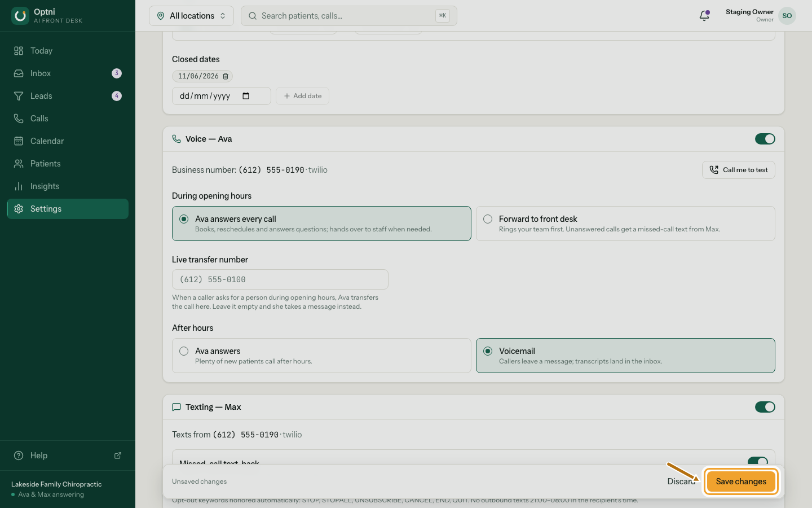Open Today in the sidebar
The width and height of the screenshot is (812, 508).
coord(68,51)
